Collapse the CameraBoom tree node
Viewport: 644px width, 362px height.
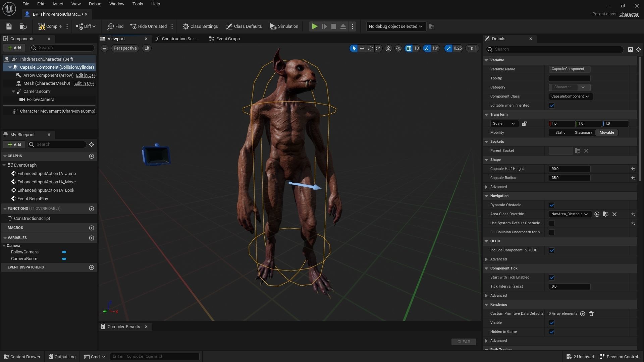coord(13,92)
